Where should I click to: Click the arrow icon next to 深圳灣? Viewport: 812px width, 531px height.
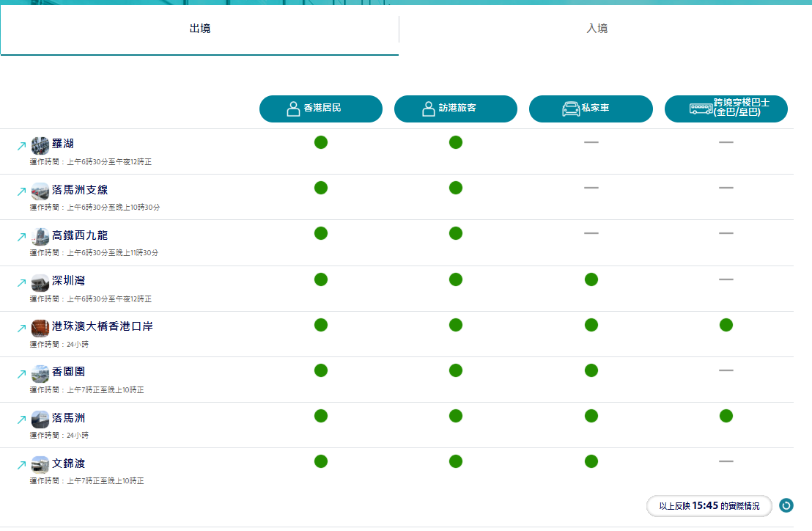coord(21,283)
